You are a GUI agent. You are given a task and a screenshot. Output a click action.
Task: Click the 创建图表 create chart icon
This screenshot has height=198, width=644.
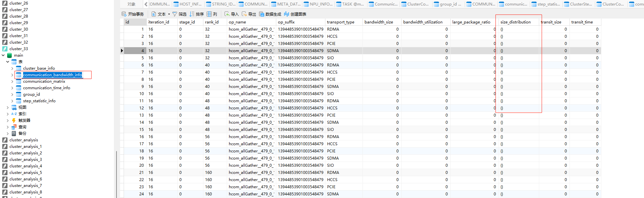[286, 14]
